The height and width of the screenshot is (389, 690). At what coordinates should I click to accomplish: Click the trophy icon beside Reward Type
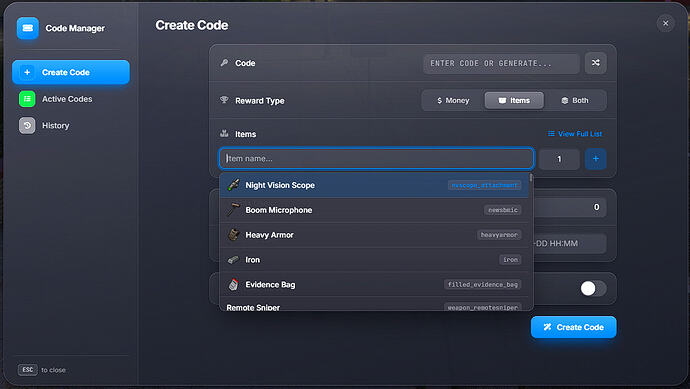[x=224, y=100]
